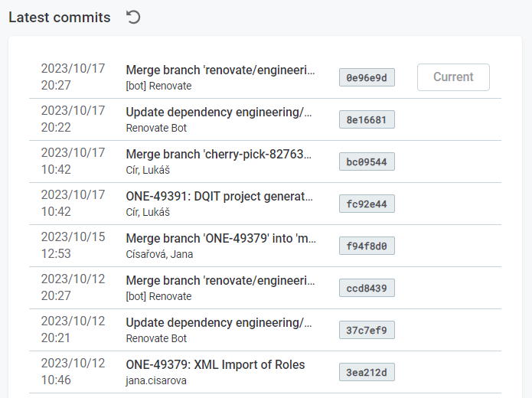The height and width of the screenshot is (398, 532).
Task: Open Merge branch 'renovate commit dated 2023/10/17
Action: point(220,70)
